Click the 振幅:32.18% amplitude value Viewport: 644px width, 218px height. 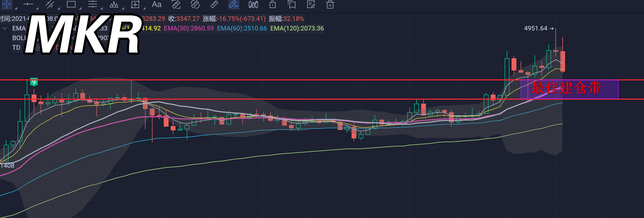(x=286, y=19)
